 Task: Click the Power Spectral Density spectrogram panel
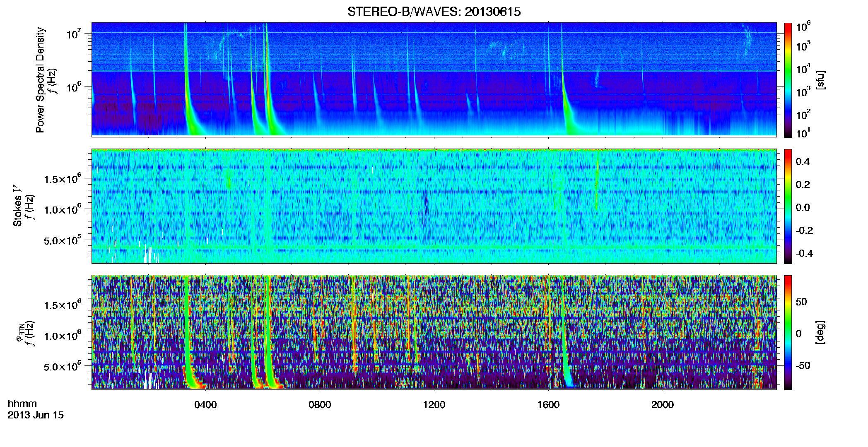point(434,79)
